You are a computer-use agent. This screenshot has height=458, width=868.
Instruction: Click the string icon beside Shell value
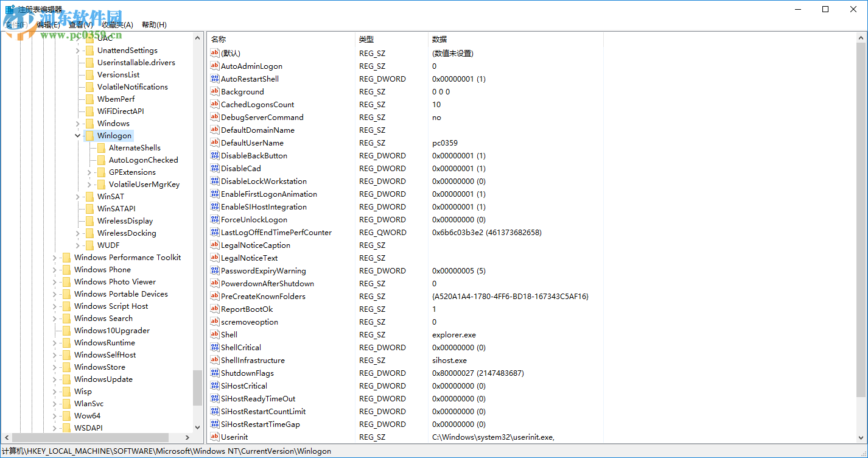pyautogui.click(x=215, y=334)
